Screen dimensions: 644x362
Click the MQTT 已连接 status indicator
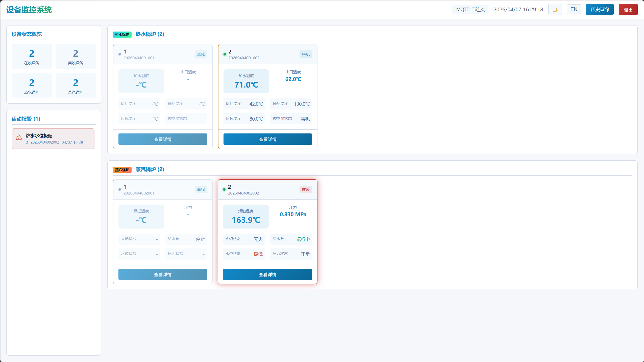pos(470,10)
